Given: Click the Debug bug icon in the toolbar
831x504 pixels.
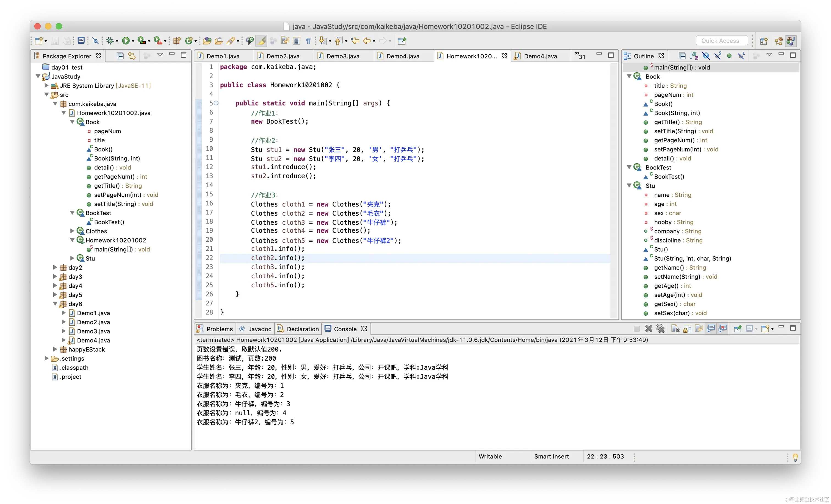Looking at the screenshot, I should point(110,41).
